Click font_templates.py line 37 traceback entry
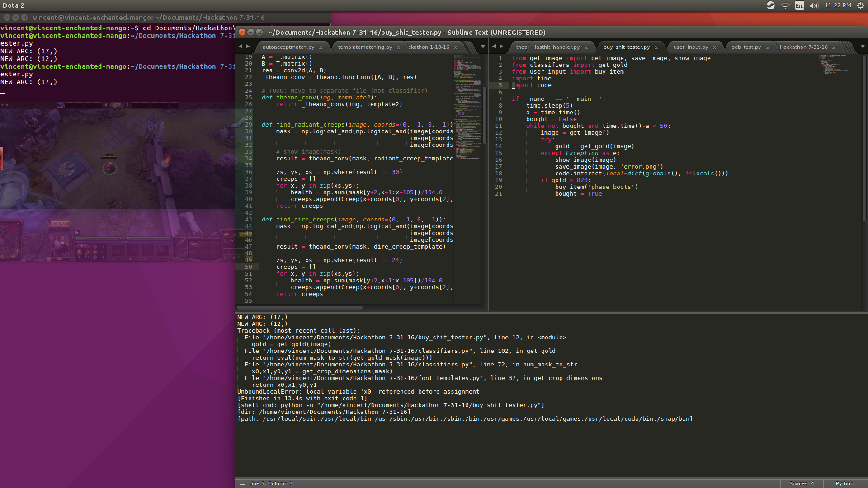868x488 pixels. click(423, 378)
